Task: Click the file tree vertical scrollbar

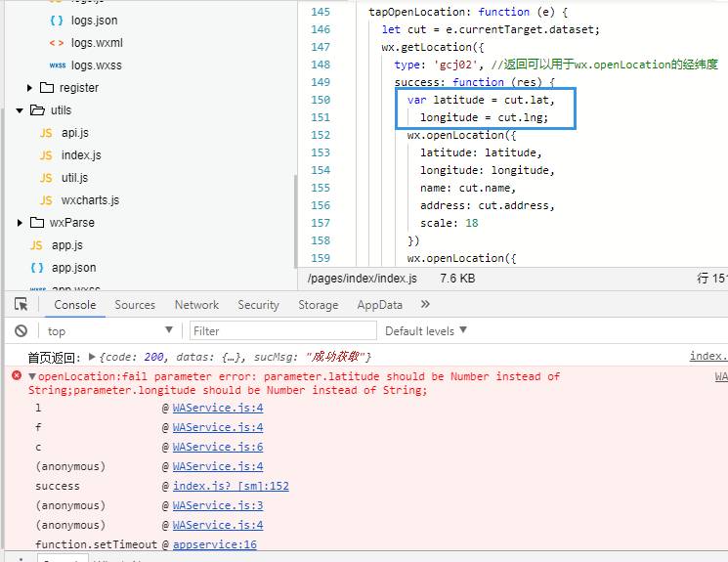Action: pos(295,221)
